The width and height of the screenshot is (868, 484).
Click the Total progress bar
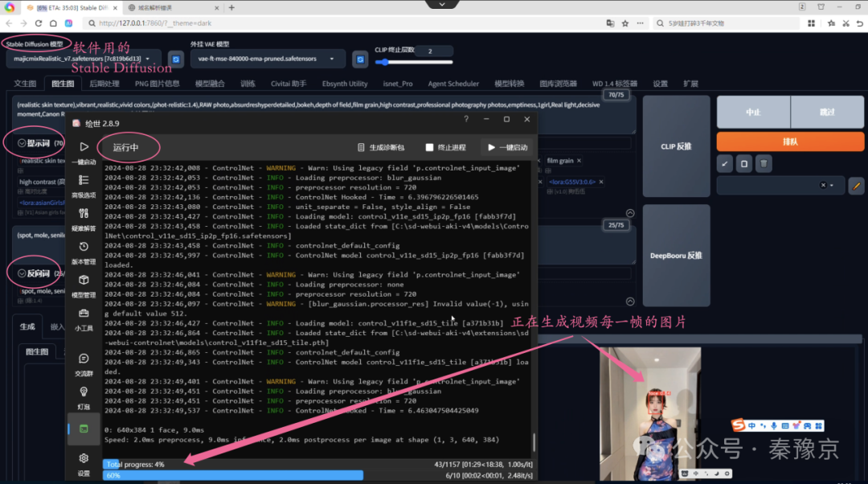pyautogui.click(x=317, y=465)
